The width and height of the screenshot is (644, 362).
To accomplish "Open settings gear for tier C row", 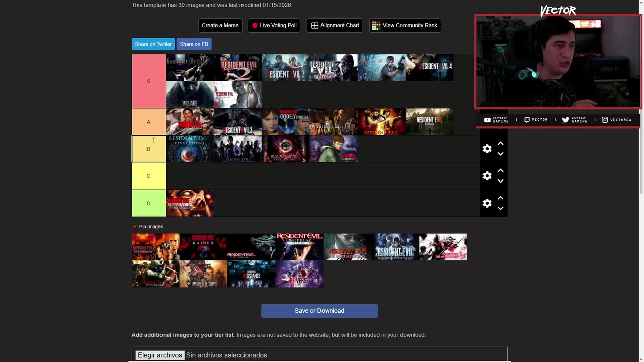I will (487, 176).
